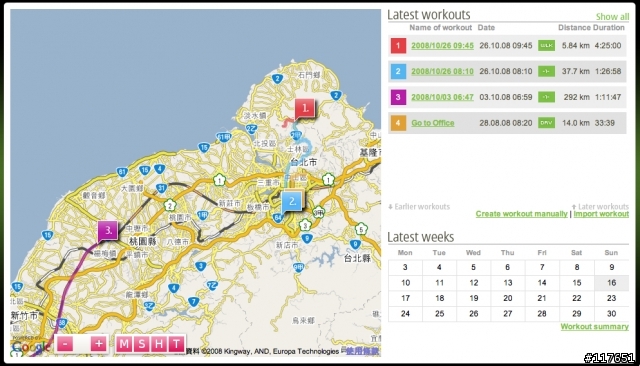Click Create workout manually link
640x366 pixels.
point(522,214)
